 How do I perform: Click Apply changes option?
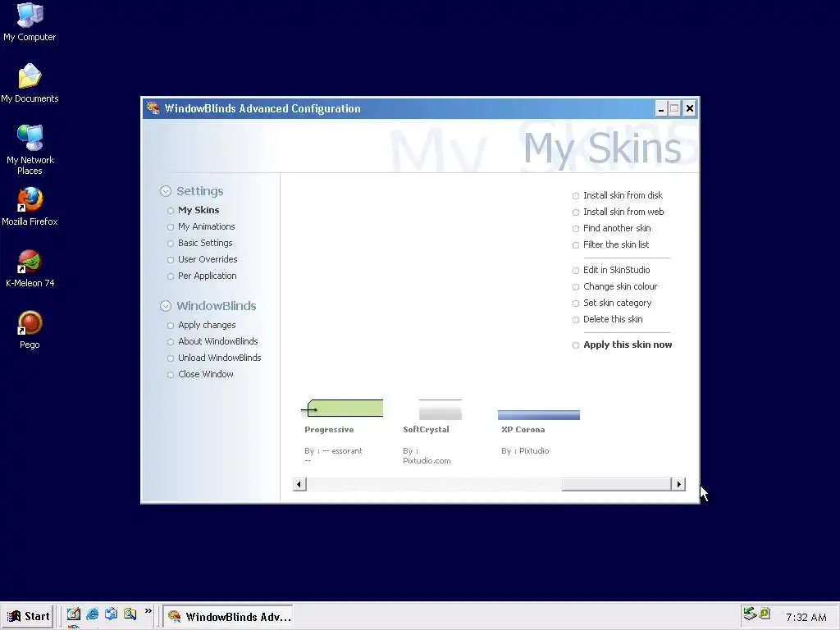coord(207,325)
